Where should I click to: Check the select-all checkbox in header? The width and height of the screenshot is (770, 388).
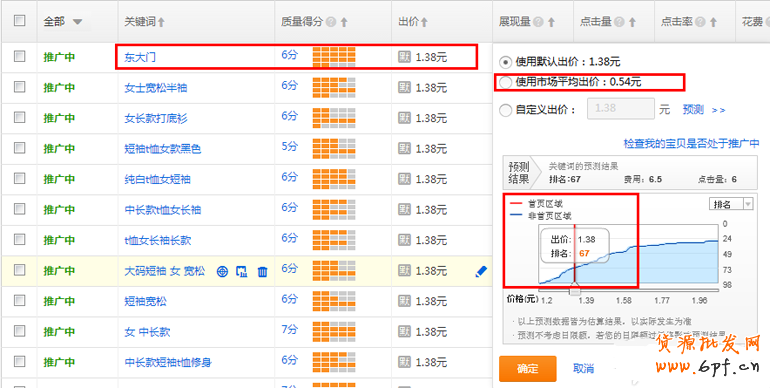[x=20, y=21]
